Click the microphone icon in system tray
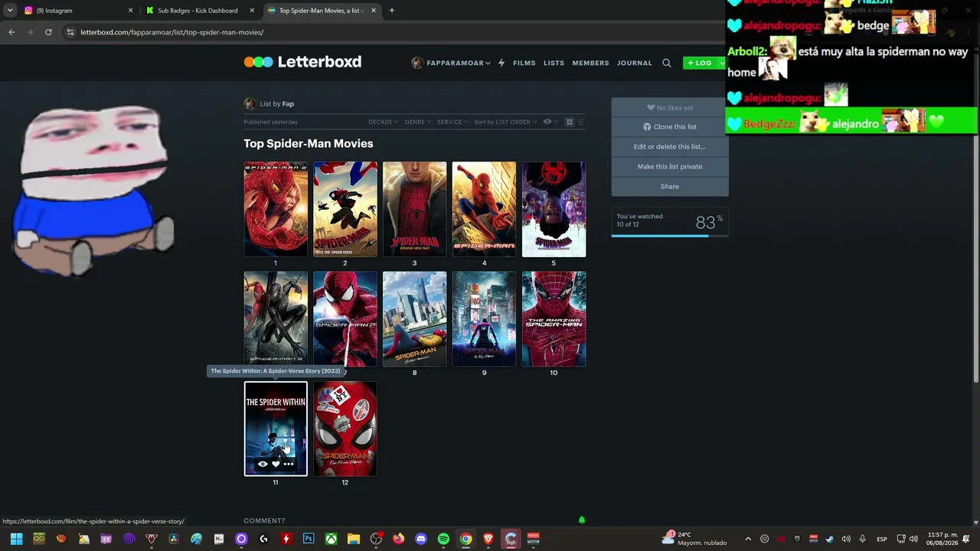 (x=862, y=539)
